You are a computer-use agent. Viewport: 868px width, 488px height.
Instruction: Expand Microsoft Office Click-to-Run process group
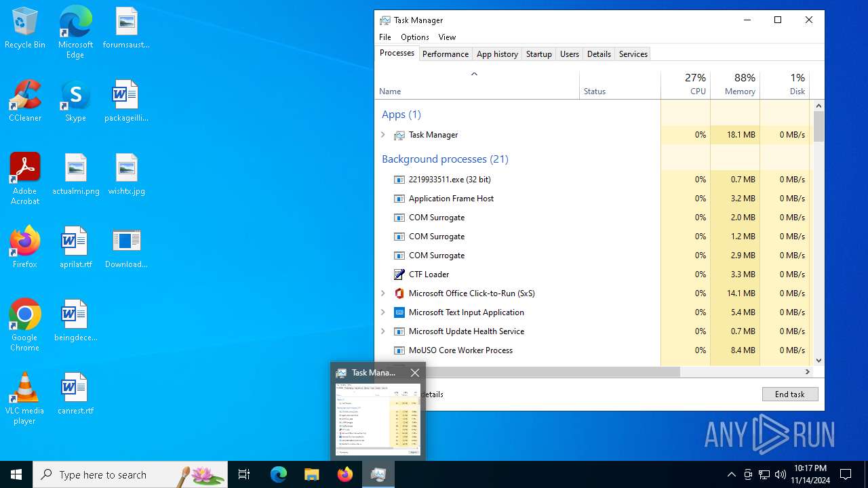[383, 293]
